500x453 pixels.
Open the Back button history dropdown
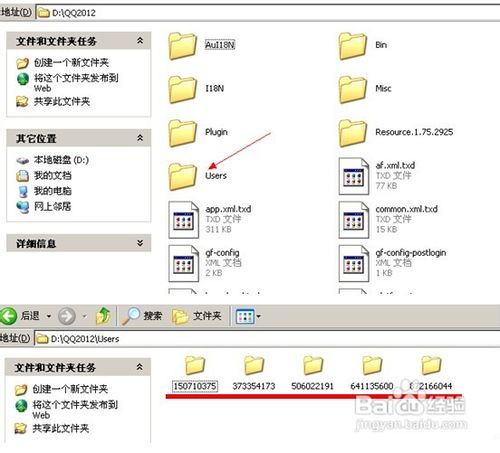49,316
